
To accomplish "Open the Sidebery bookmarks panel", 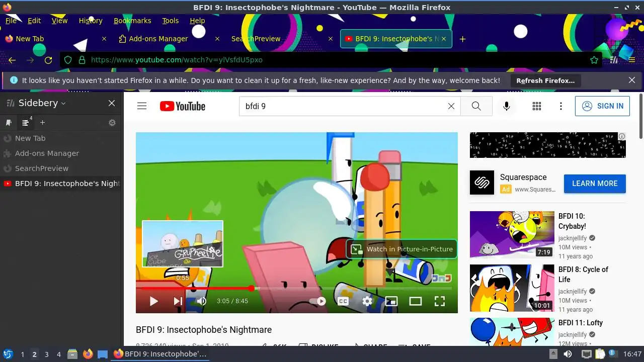I will (x=9, y=123).
